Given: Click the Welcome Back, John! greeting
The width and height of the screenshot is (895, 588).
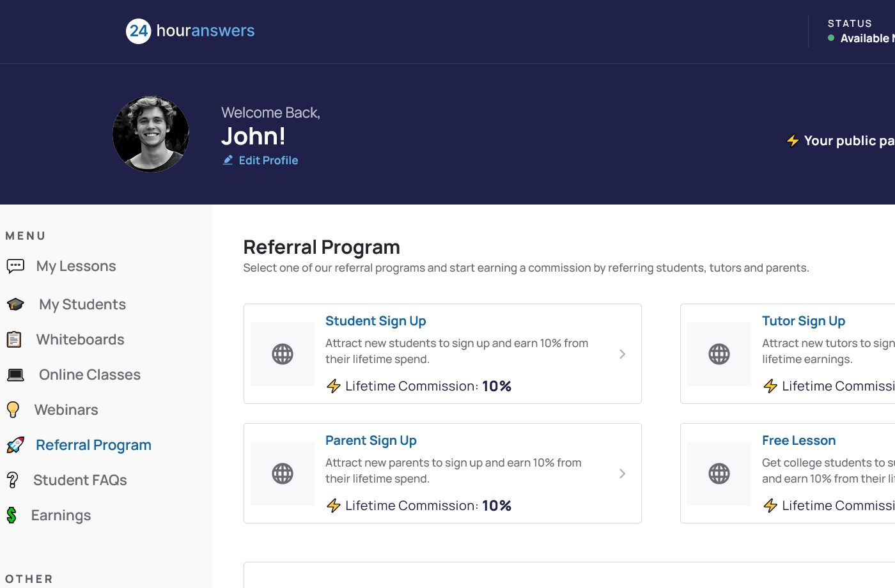Looking at the screenshot, I should [x=270, y=127].
